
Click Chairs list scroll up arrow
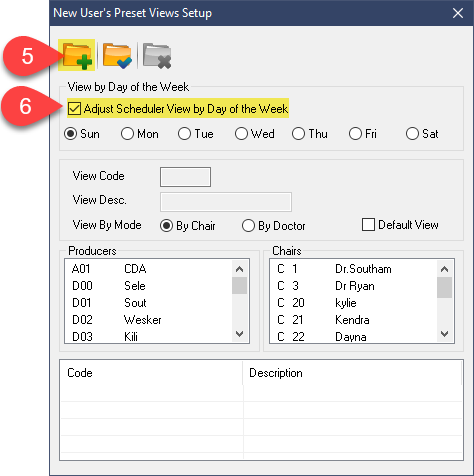pyautogui.click(x=444, y=269)
